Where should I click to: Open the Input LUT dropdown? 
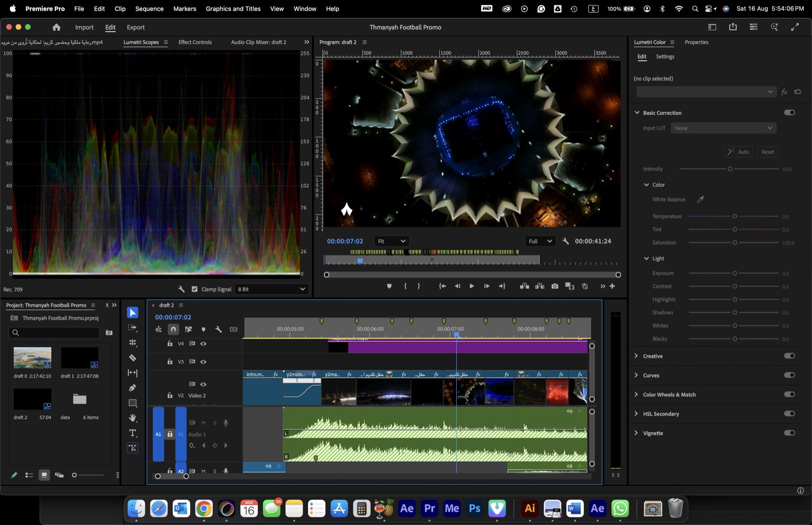tap(723, 128)
